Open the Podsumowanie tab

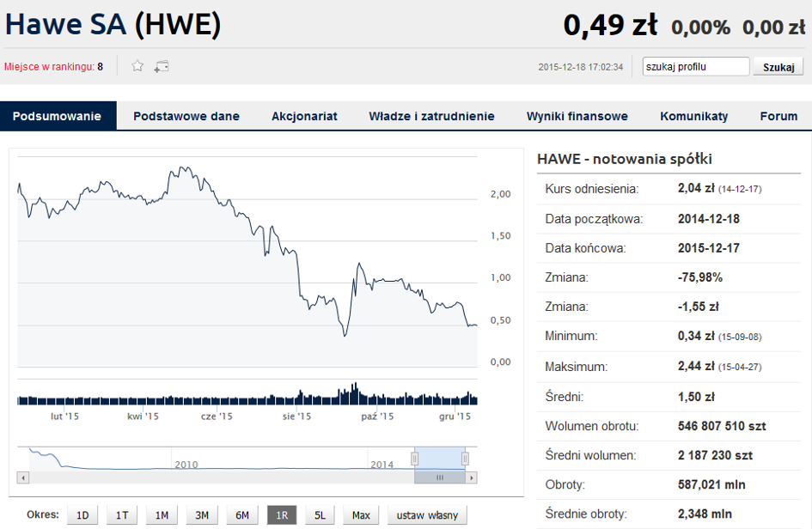[x=57, y=116]
